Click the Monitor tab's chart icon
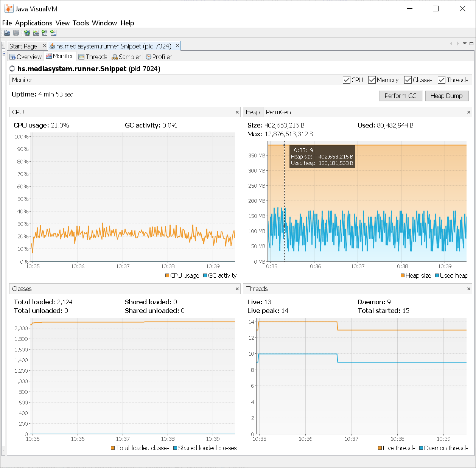Screen dimensions: 476x468 click(x=49, y=56)
